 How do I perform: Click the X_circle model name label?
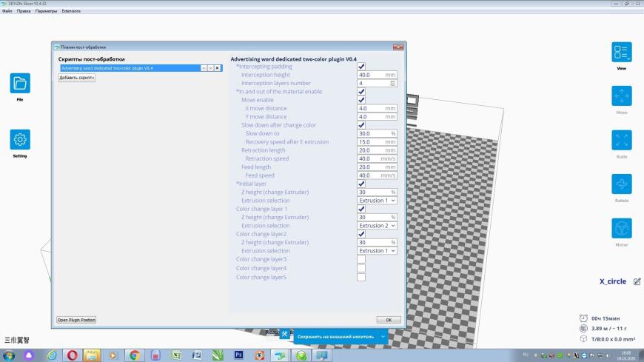612,281
